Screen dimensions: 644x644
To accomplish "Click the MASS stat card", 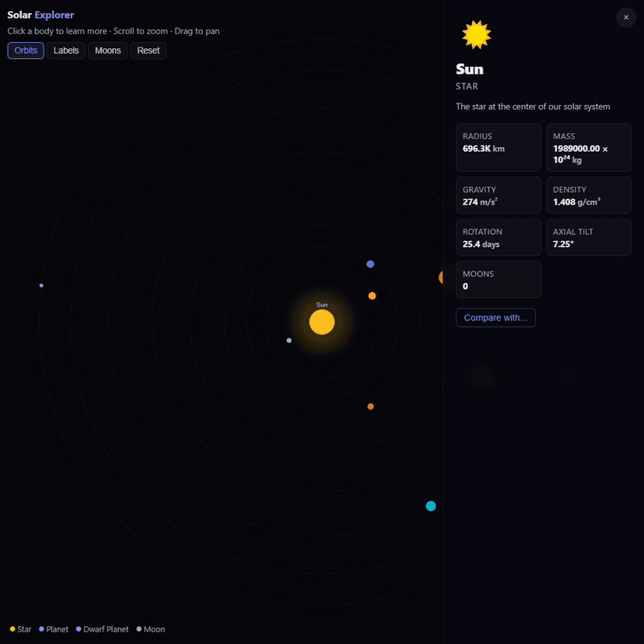I will (x=589, y=147).
